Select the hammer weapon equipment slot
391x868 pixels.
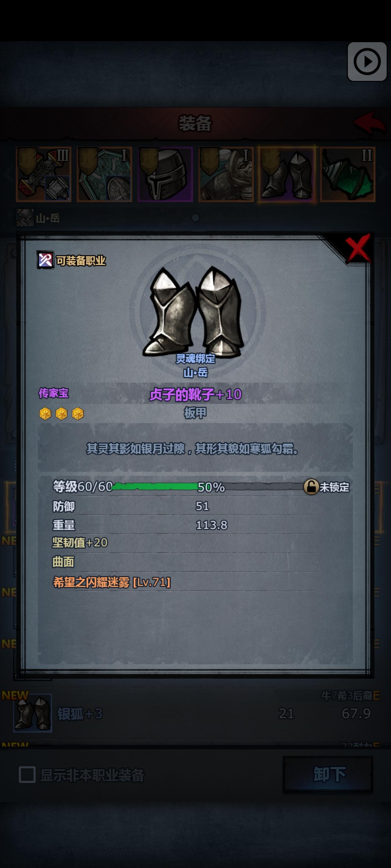click(43, 174)
